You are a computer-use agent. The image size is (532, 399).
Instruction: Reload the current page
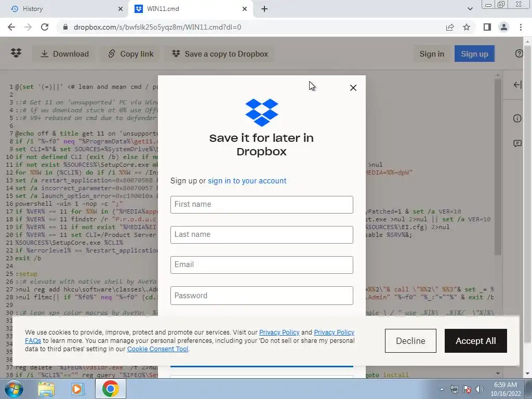(x=45, y=27)
